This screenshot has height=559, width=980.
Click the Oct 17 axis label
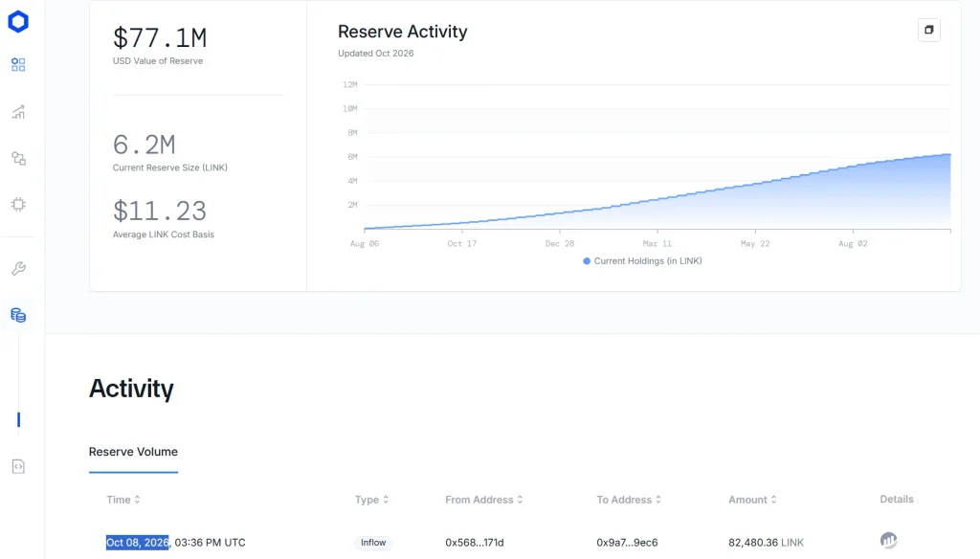(x=462, y=244)
